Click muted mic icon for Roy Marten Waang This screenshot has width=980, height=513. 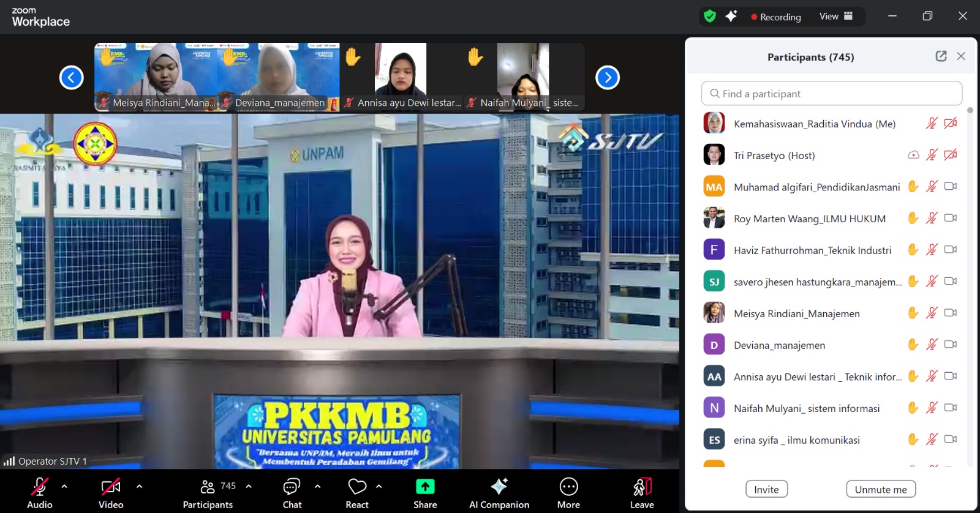pos(932,218)
